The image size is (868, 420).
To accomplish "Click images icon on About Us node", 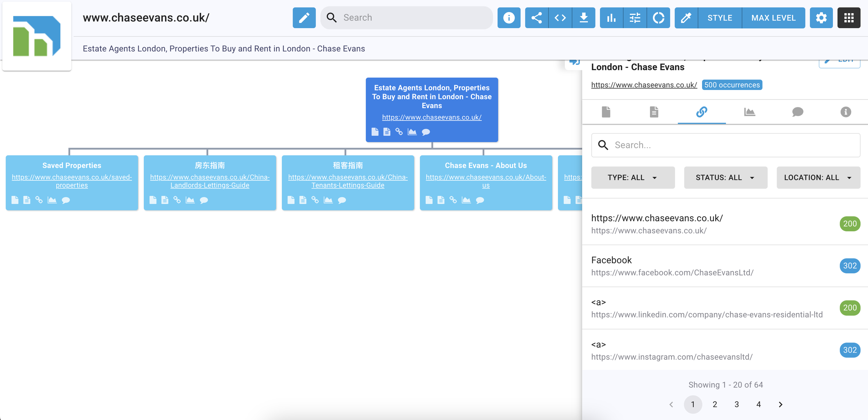I will click(466, 200).
